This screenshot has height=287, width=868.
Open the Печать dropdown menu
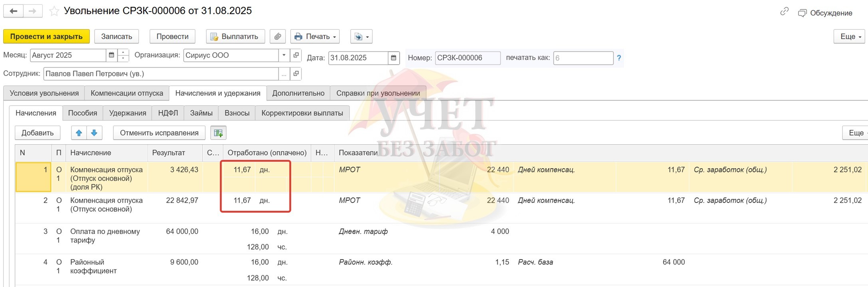[315, 37]
